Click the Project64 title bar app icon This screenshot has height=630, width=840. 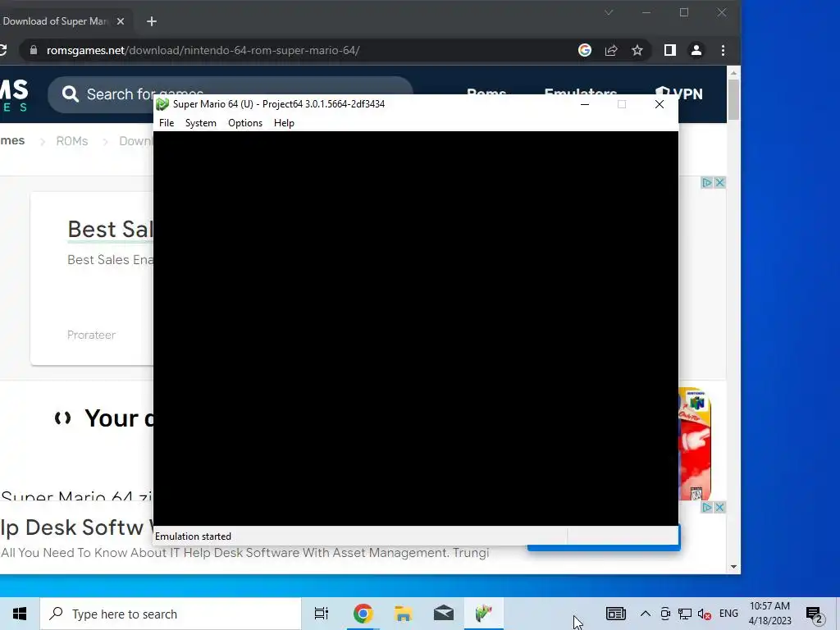pos(162,104)
